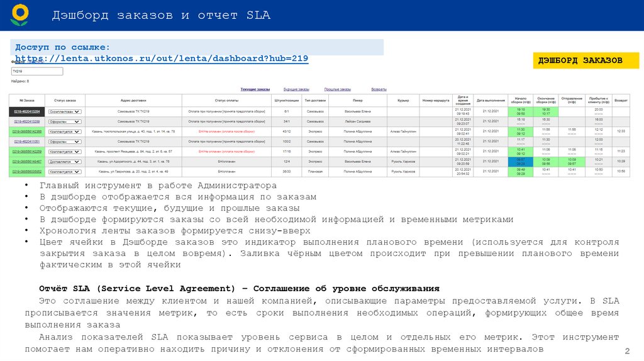This screenshot has height=361, width=644.
Task: Open order link 0219-098556142366
Action: click(x=27, y=131)
